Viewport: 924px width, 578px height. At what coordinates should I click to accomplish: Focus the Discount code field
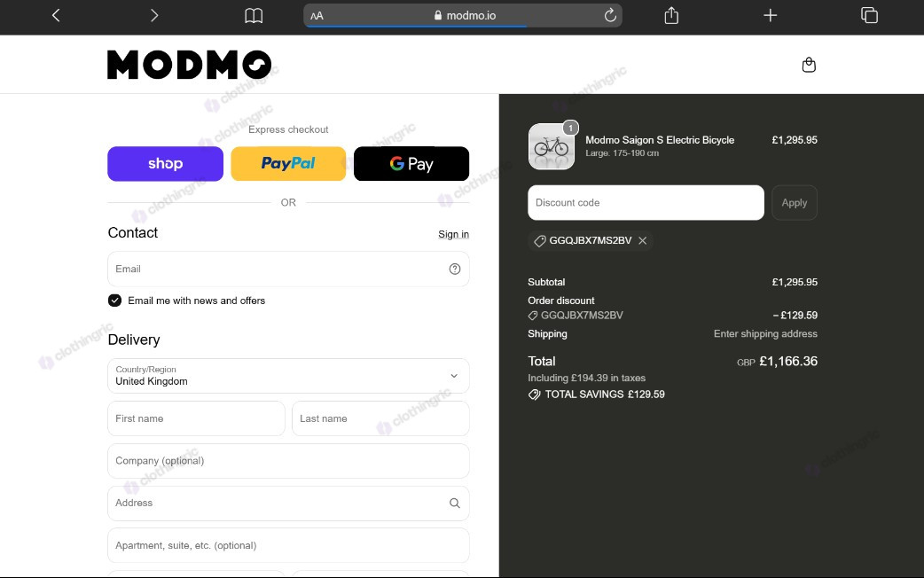click(x=646, y=203)
